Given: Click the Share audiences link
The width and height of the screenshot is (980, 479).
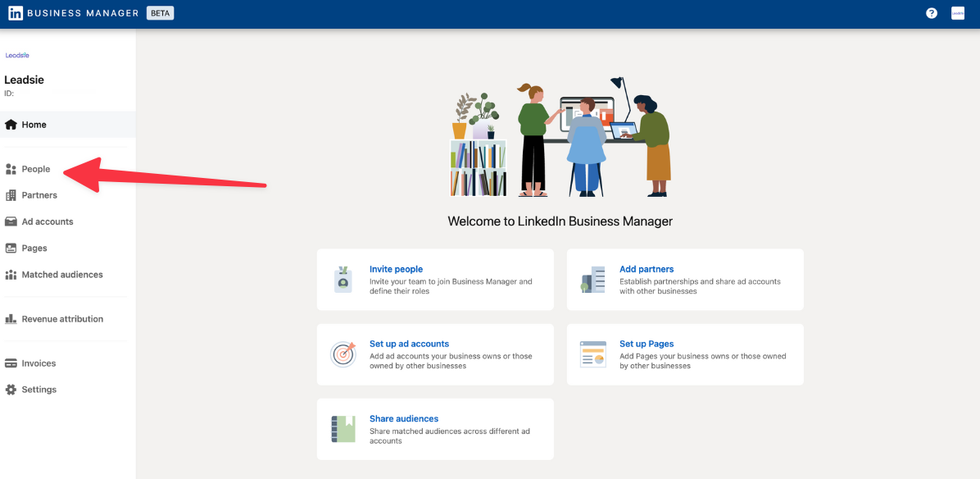Looking at the screenshot, I should [x=404, y=417].
